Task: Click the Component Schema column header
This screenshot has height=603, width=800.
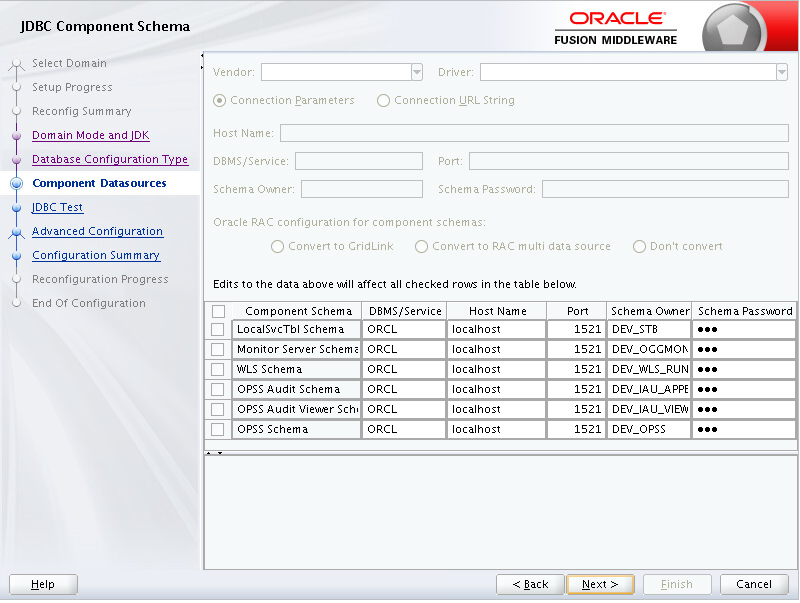Action: [x=297, y=311]
